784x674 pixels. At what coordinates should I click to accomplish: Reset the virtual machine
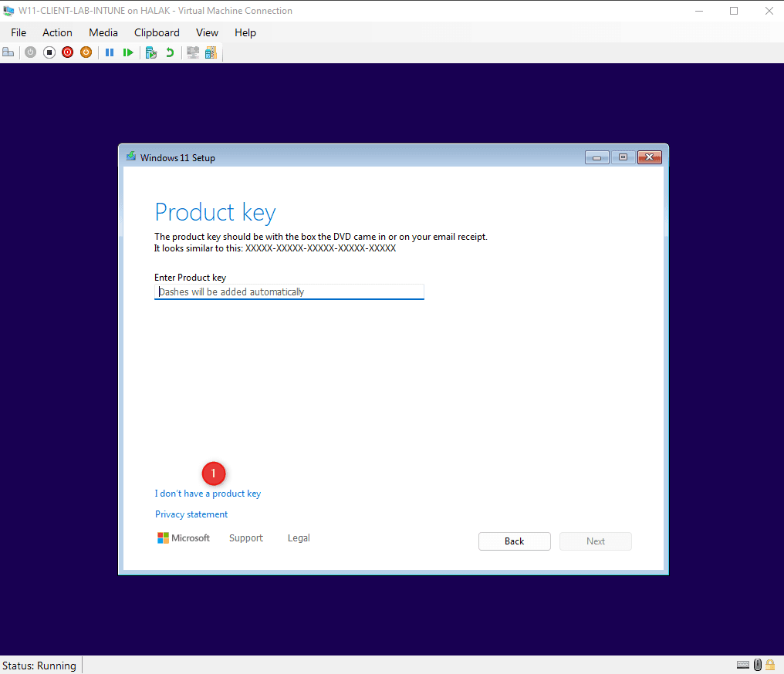click(128, 52)
